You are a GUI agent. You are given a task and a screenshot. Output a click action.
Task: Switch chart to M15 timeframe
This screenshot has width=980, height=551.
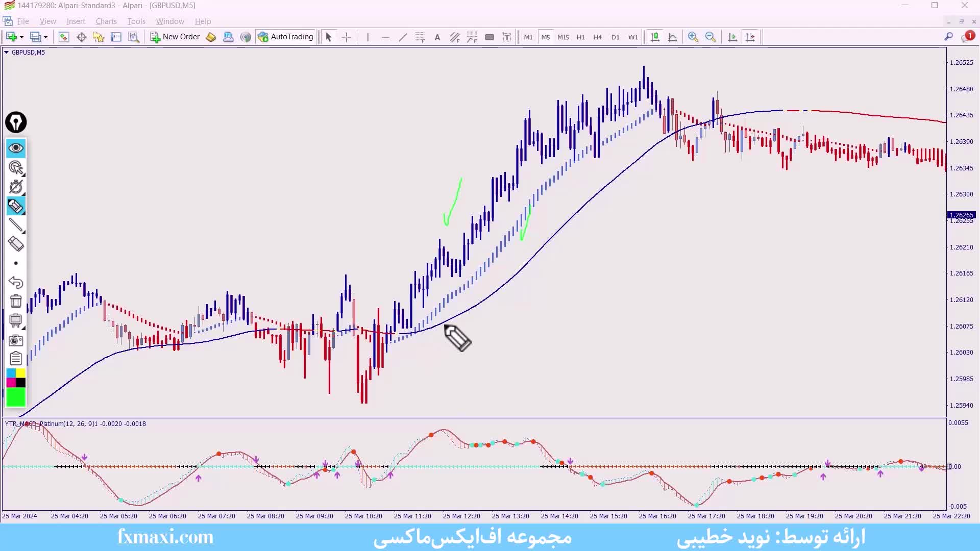point(563,37)
